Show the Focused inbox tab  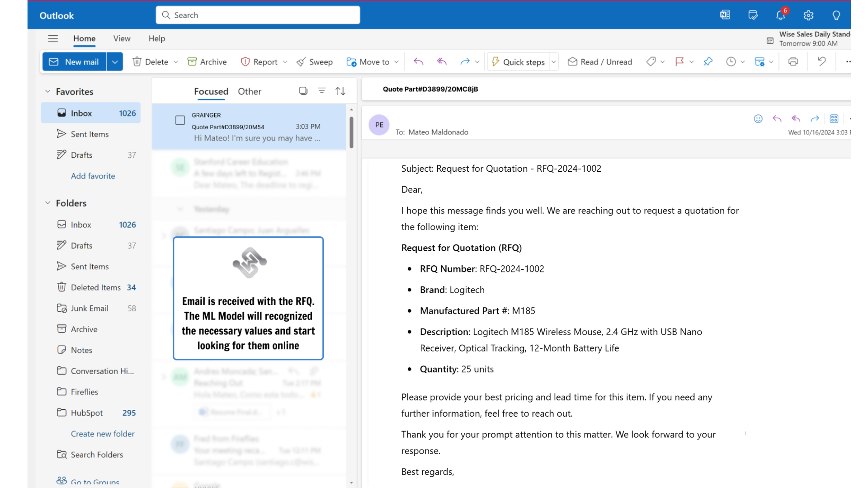coord(211,91)
